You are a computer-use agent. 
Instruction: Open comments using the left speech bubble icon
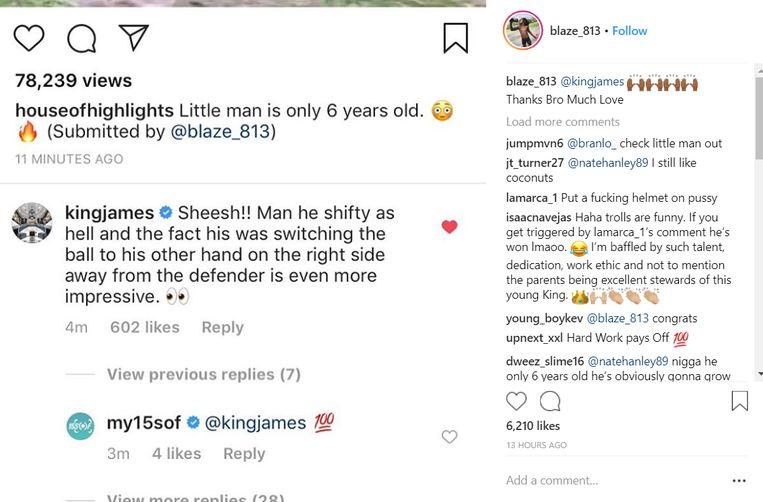tap(81, 38)
